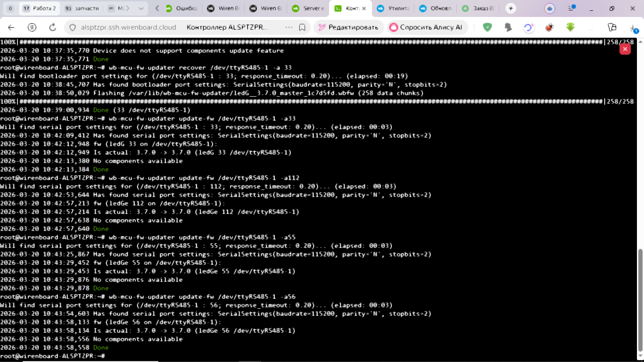Open the "Утилита" browser tab

click(x=394, y=8)
